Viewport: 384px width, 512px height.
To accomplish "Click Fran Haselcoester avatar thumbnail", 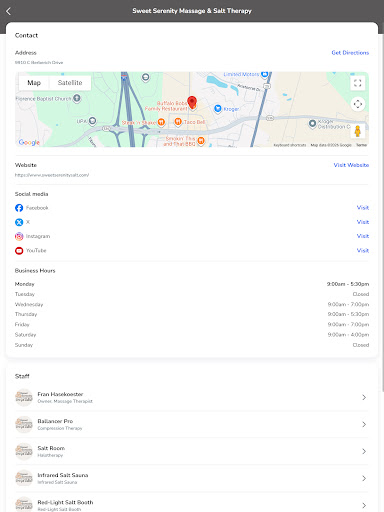I will click(x=24, y=397).
